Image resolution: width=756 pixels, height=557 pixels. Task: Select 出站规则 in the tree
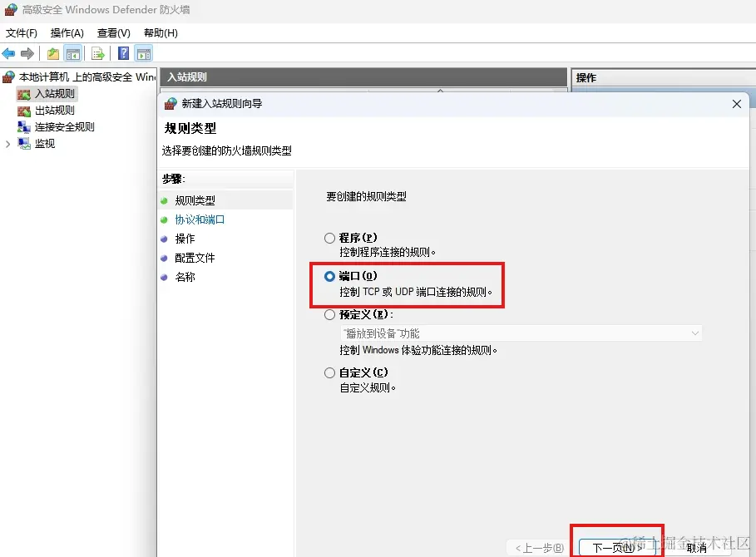[x=55, y=111]
